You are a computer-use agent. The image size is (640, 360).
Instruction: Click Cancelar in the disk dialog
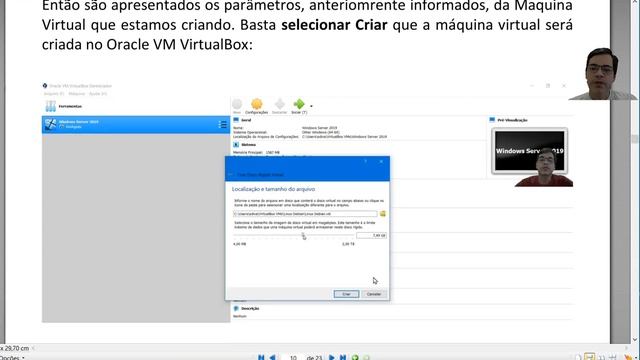[374, 294]
